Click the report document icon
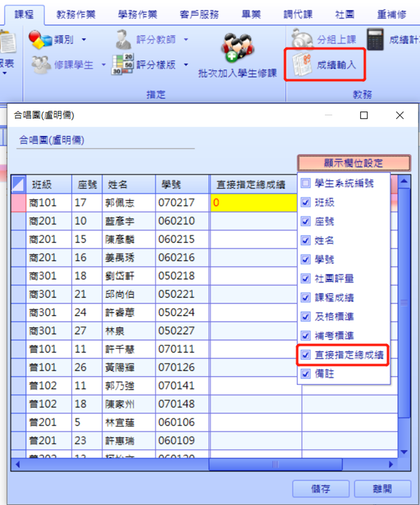The height and width of the screenshot is (505, 420). tap(8, 41)
